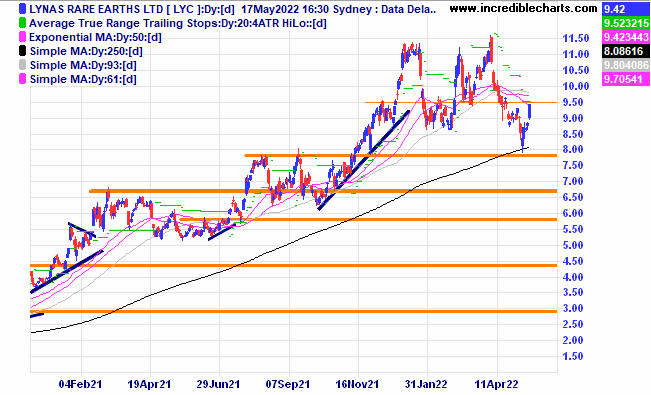Click the magenta Simple MA 61 legend swatch

(x=22, y=79)
